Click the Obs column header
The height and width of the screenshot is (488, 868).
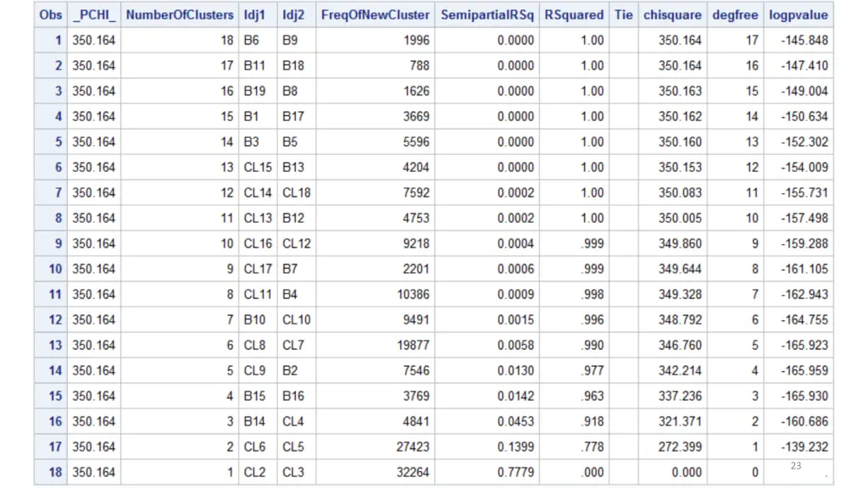click(x=50, y=15)
